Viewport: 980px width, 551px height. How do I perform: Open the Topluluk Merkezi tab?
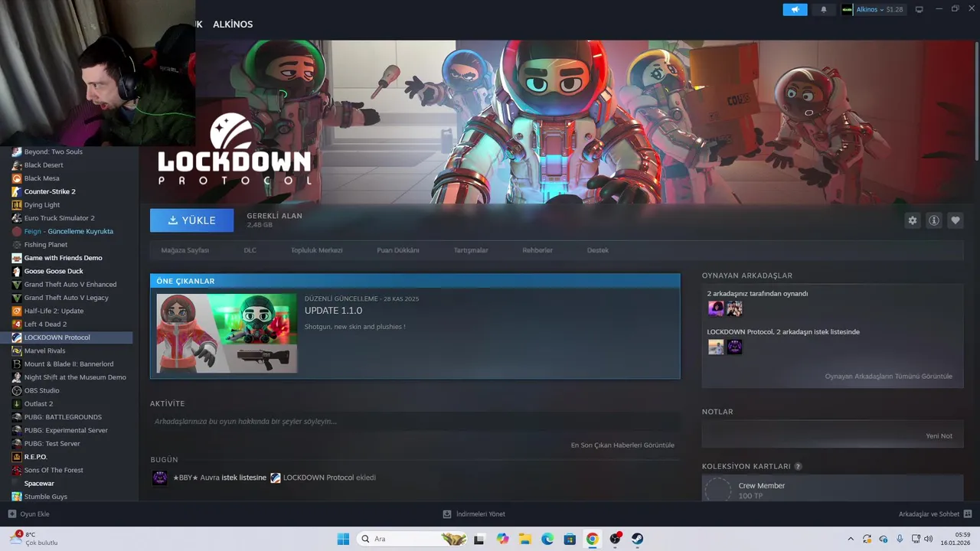click(x=316, y=250)
